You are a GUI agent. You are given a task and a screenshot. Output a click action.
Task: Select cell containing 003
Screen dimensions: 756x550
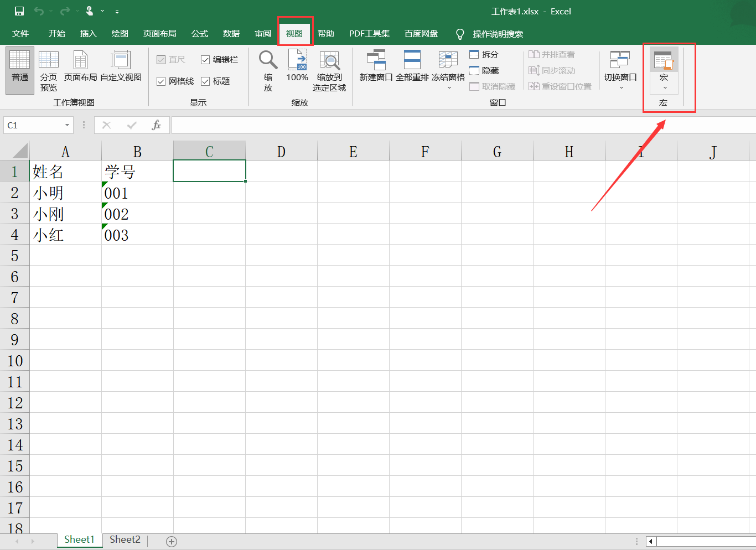(x=137, y=235)
